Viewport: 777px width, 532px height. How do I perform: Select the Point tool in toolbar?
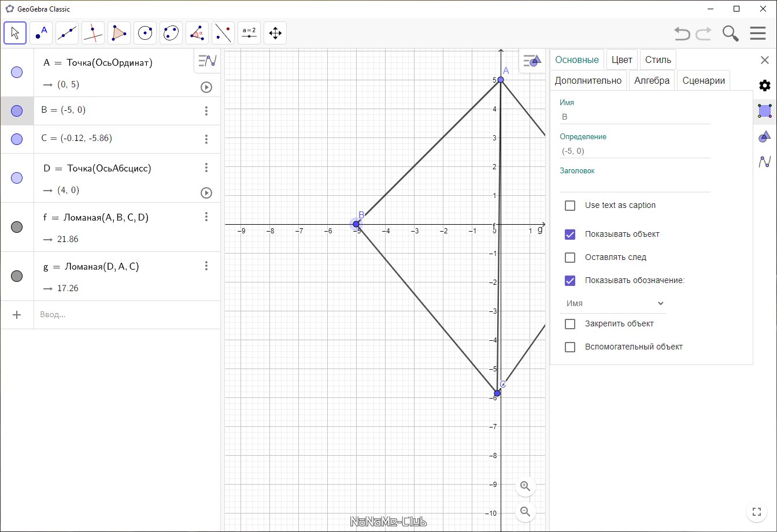click(x=41, y=33)
